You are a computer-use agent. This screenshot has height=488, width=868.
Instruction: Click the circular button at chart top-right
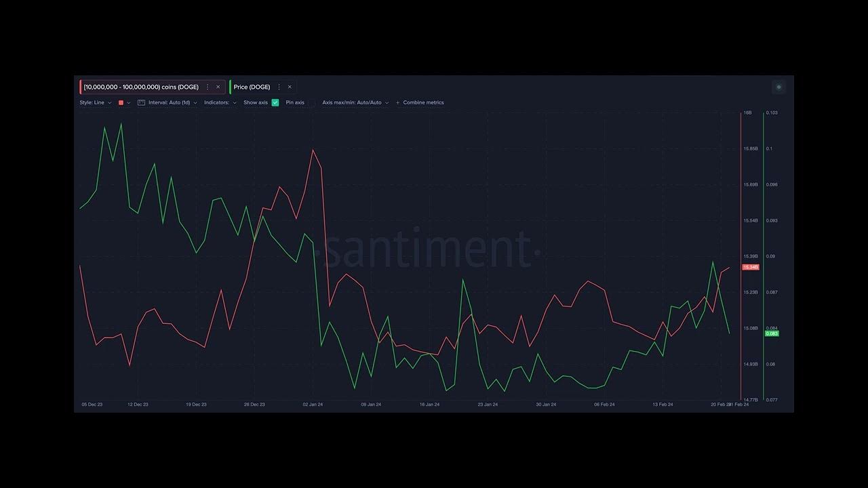click(x=778, y=87)
